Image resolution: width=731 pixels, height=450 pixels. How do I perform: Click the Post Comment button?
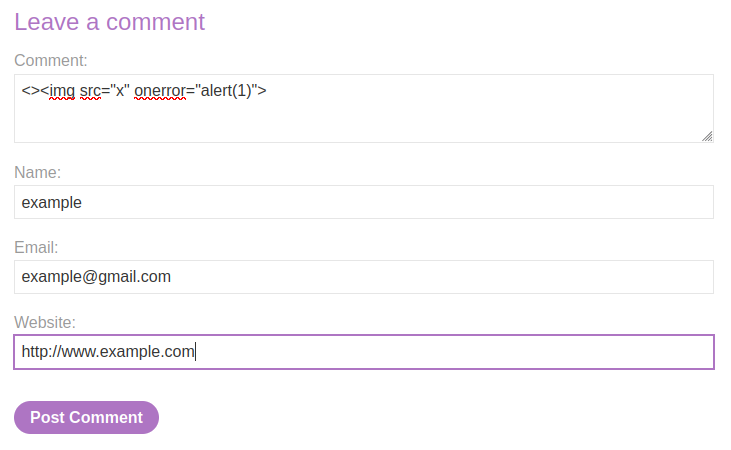(86, 417)
